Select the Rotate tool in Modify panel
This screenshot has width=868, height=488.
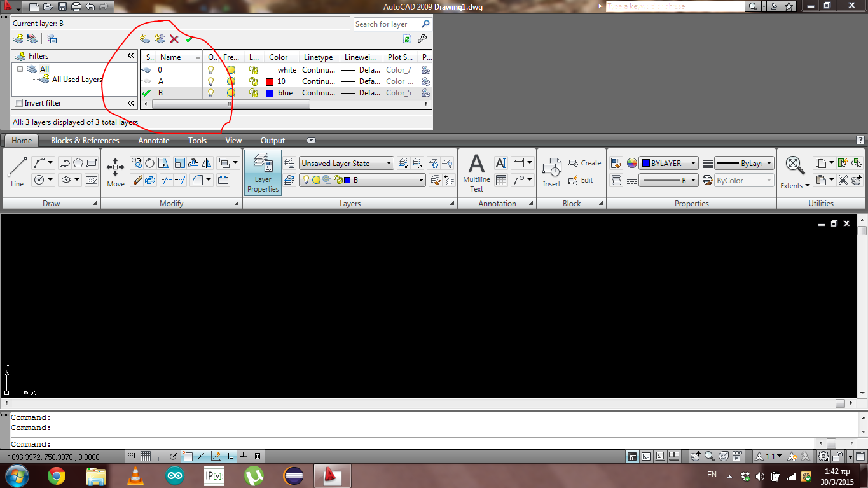tap(149, 163)
